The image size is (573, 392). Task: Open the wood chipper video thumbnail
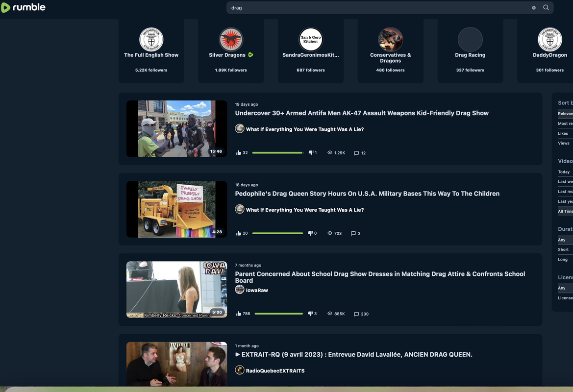(x=176, y=209)
